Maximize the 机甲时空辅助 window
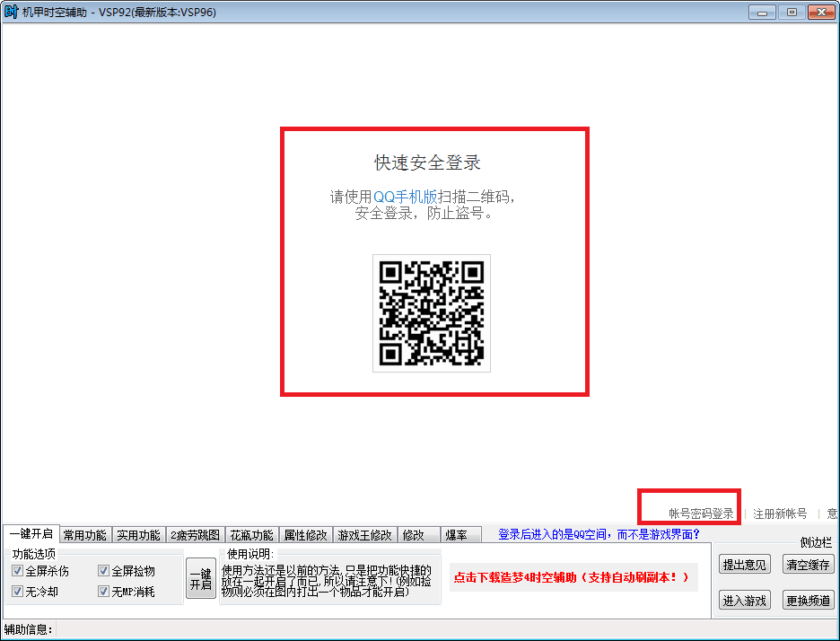The width and height of the screenshot is (840, 641). click(792, 12)
